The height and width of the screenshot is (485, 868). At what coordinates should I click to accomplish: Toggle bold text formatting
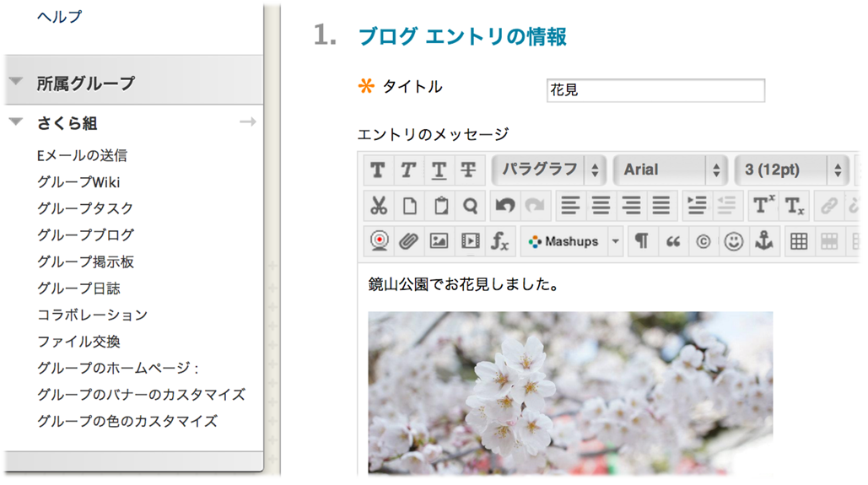tap(377, 170)
